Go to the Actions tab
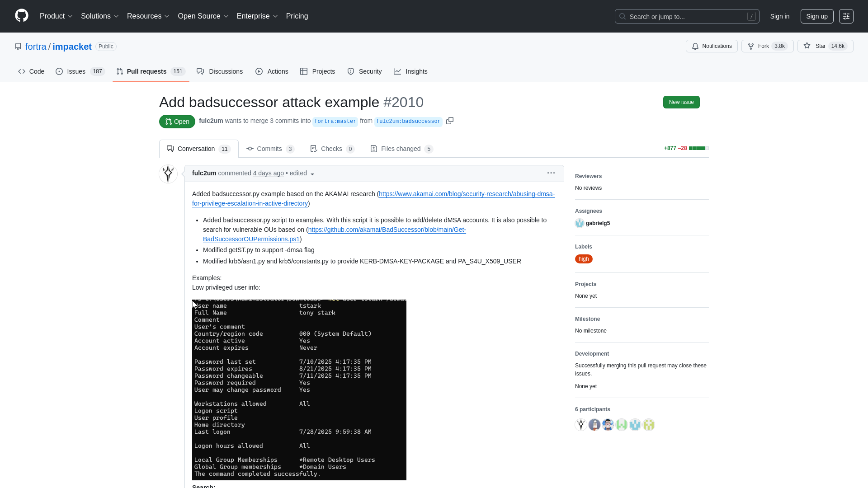 coord(272,71)
